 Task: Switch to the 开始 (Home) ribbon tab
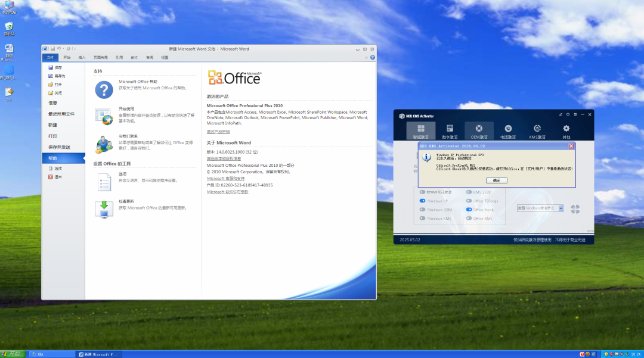[x=67, y=57]
